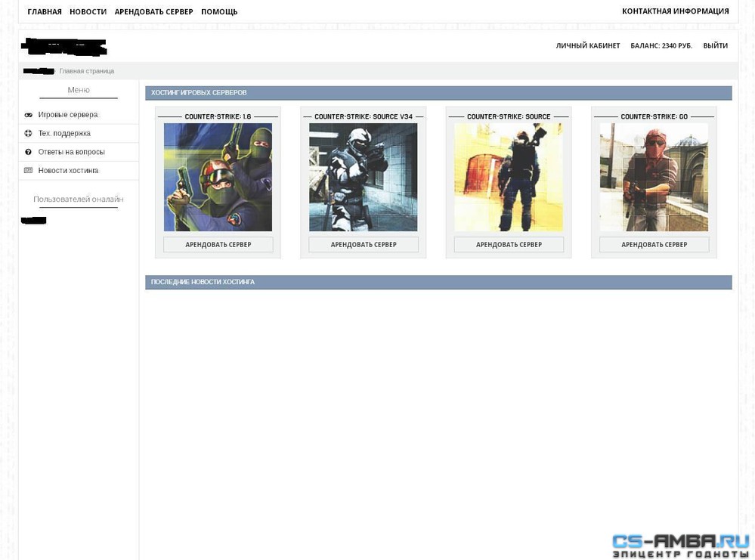The width and height of the screenshot is (755, 560).
Task: Click the Counter-Strike: Source v34 card title
Action: [364, 116]
